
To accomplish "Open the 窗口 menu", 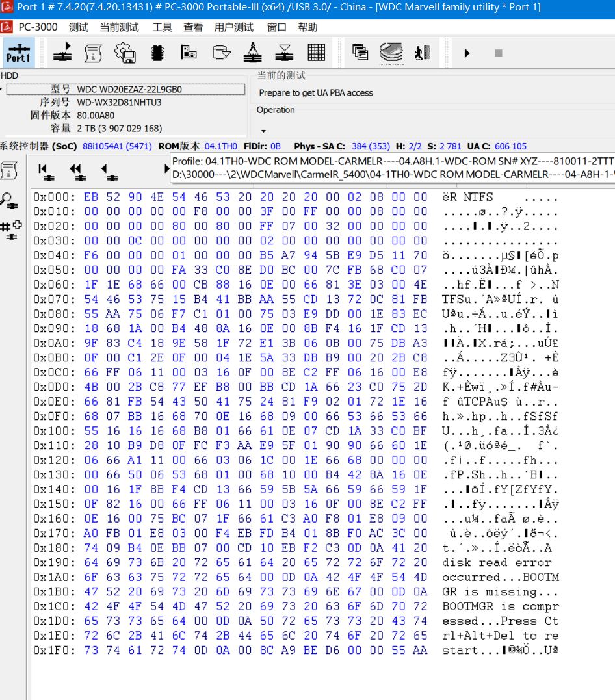I will 276,27.
